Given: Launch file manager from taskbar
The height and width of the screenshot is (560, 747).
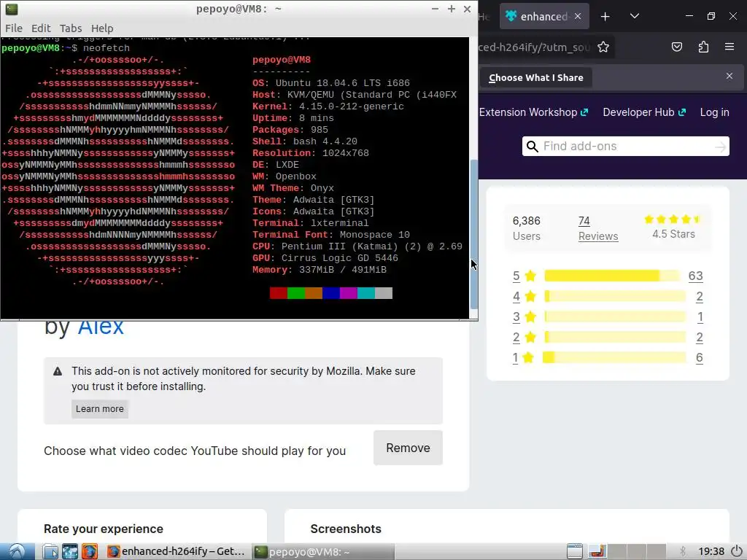Looking at the screenshot, I should coord(50,551).
